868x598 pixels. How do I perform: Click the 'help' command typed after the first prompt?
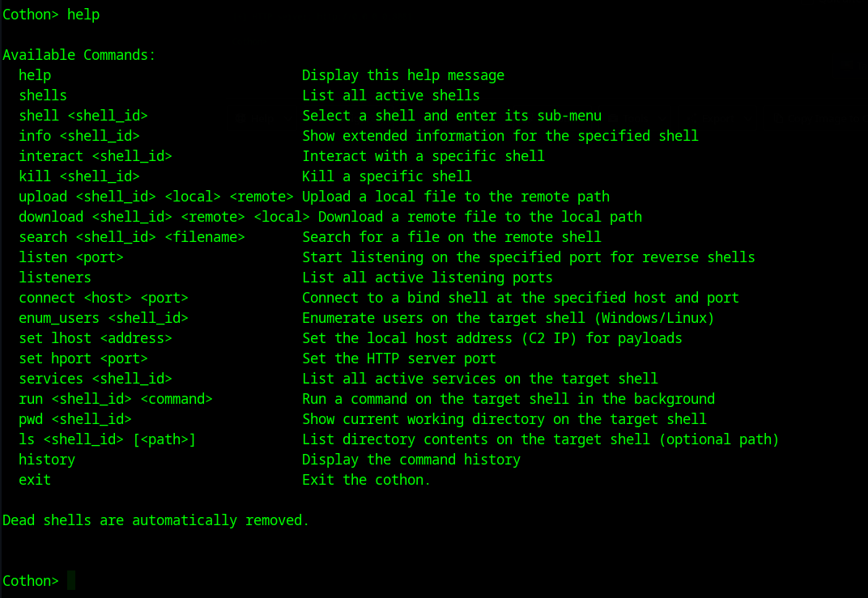point(83,15)
